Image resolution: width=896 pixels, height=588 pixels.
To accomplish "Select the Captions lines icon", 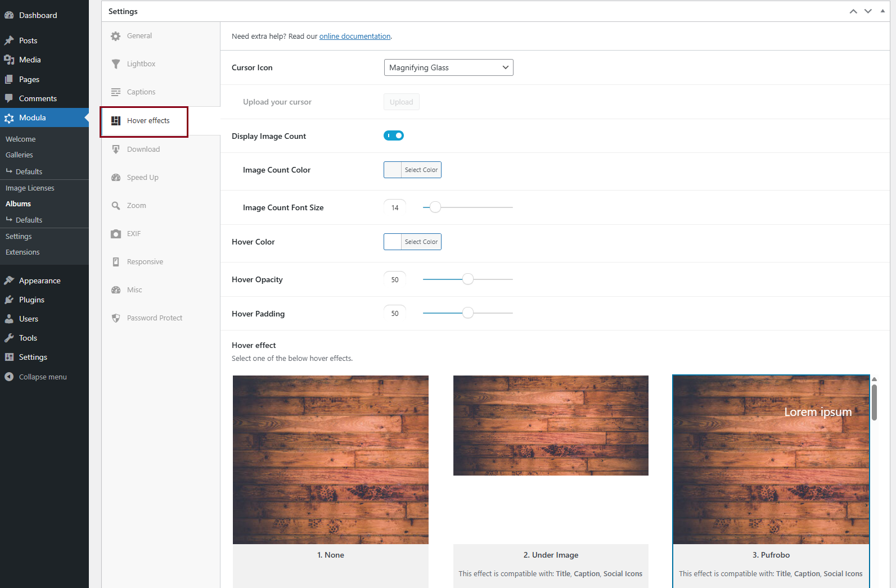I will (x=116, y=92).
